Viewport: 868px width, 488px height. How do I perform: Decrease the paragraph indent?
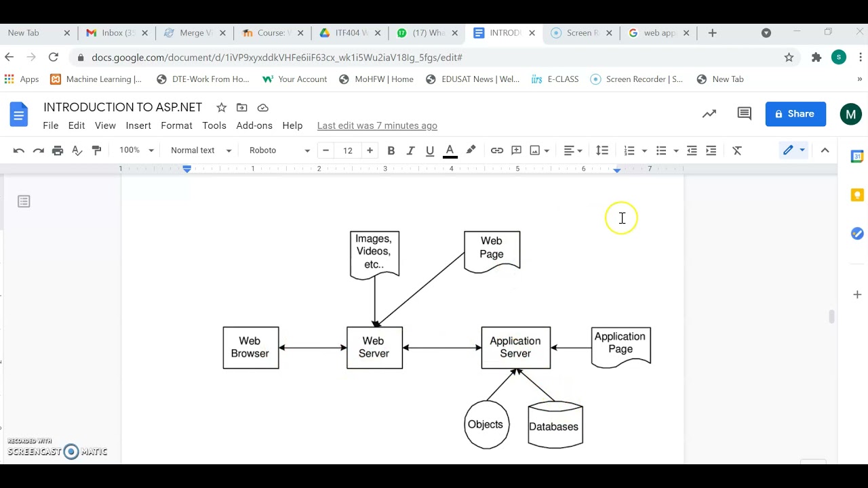692,150
